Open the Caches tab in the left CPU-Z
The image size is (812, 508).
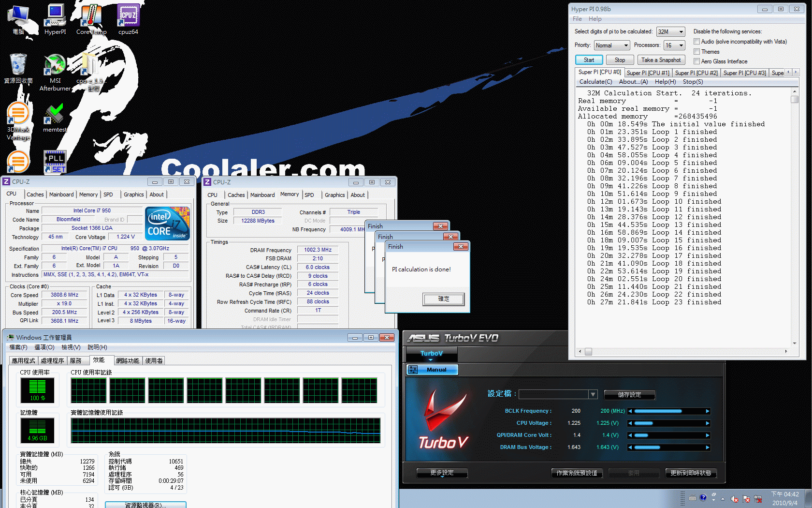click(35, 194)
